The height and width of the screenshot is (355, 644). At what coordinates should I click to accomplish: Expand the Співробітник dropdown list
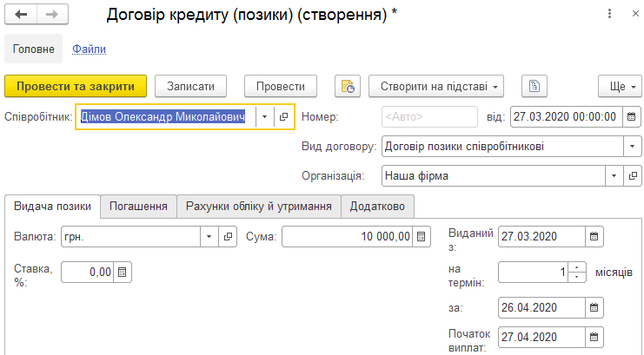pos(264,117)
